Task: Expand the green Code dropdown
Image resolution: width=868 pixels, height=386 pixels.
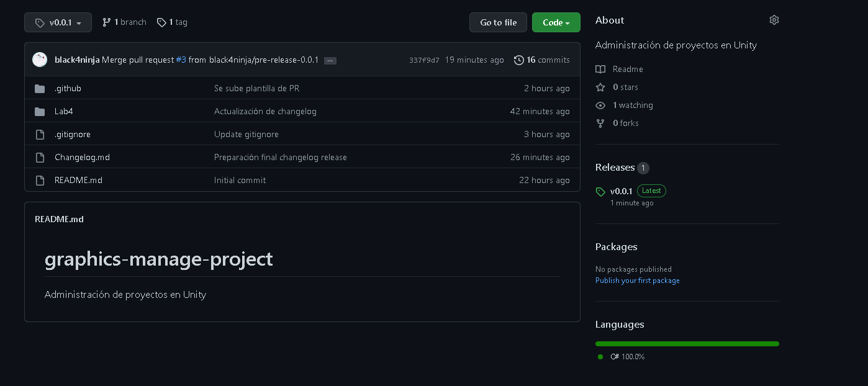Action: click(x=556, y=22)
